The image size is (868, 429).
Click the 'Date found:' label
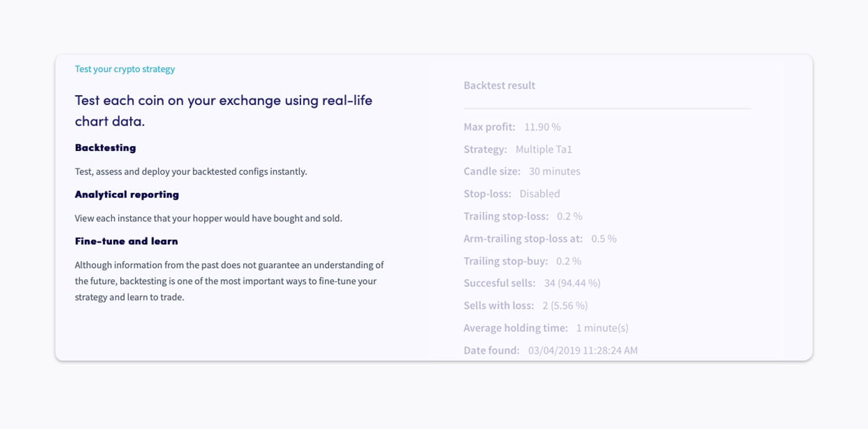coord(492,350)
